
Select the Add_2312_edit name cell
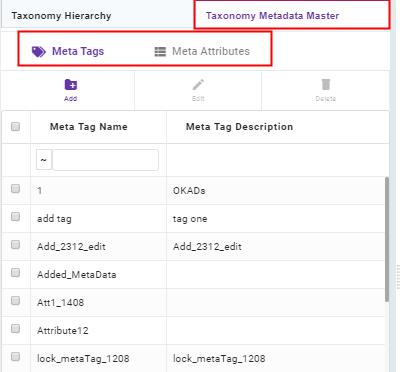pos(98,247)
